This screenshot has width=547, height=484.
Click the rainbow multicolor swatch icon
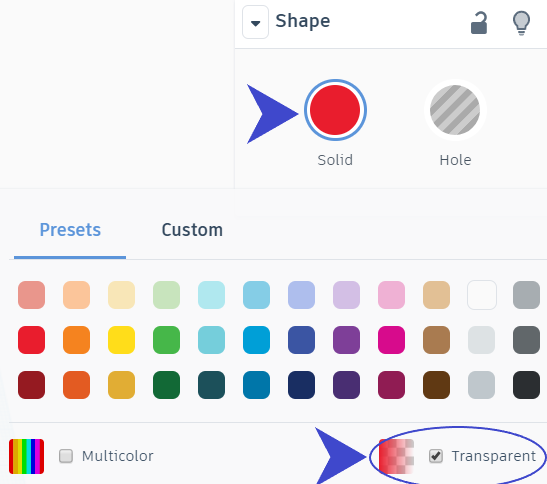27,456
